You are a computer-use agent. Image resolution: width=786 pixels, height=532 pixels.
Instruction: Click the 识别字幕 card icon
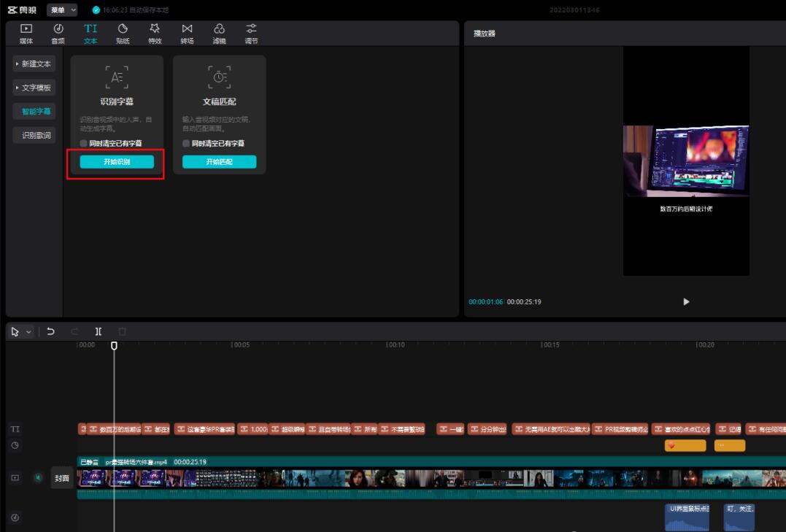click(x=117, y=77)
